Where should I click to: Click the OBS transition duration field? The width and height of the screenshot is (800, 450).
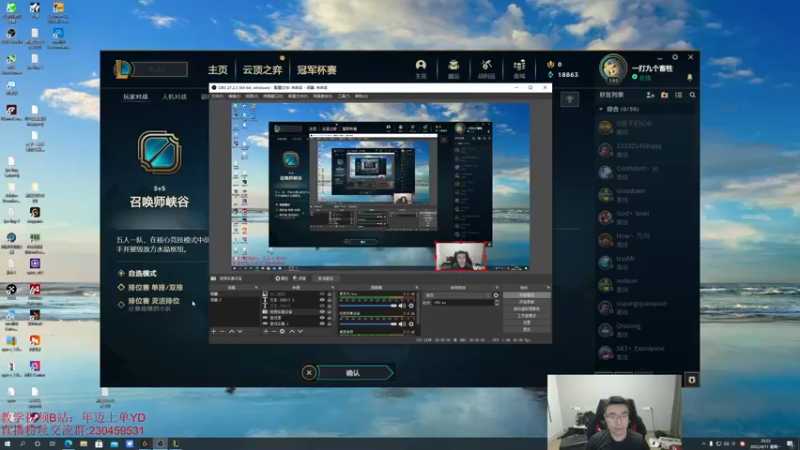coord(463,303)
